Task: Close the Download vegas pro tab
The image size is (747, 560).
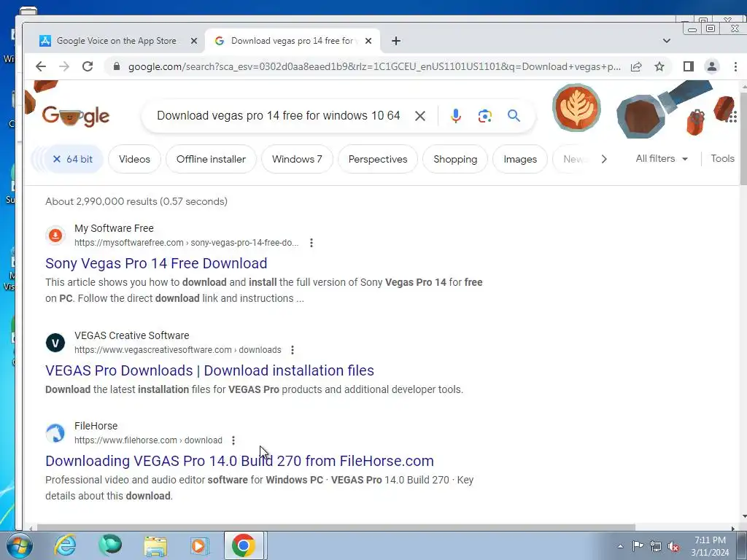Action: pos(368,41)
